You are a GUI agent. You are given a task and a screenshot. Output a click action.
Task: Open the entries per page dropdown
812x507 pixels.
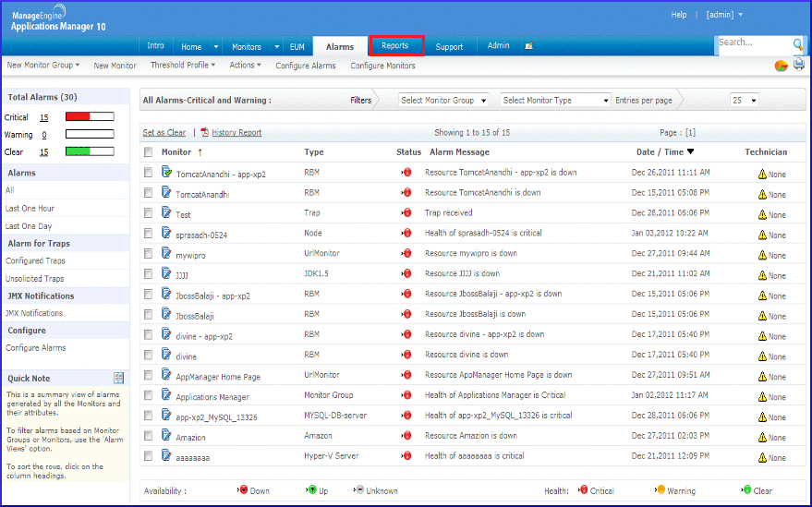pos(745,100)
